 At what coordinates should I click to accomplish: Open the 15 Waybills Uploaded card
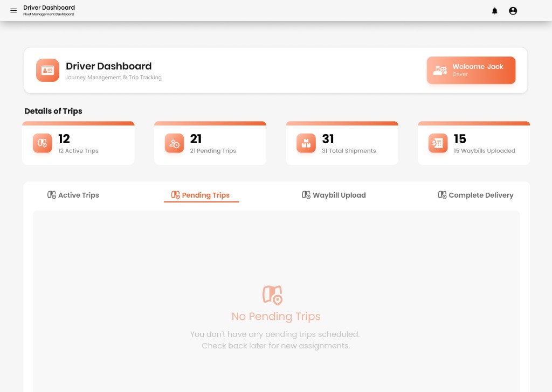(474, 143)
